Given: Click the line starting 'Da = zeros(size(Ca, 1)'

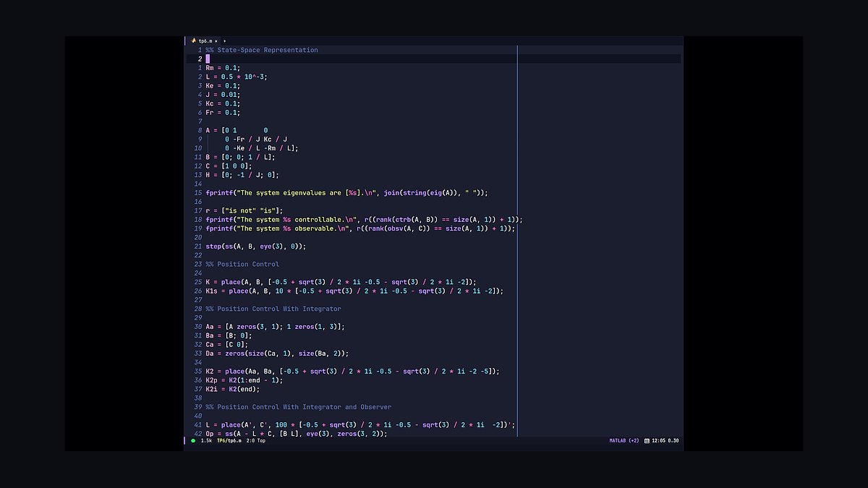Looking at the screenshot, I should pos(277,353).
